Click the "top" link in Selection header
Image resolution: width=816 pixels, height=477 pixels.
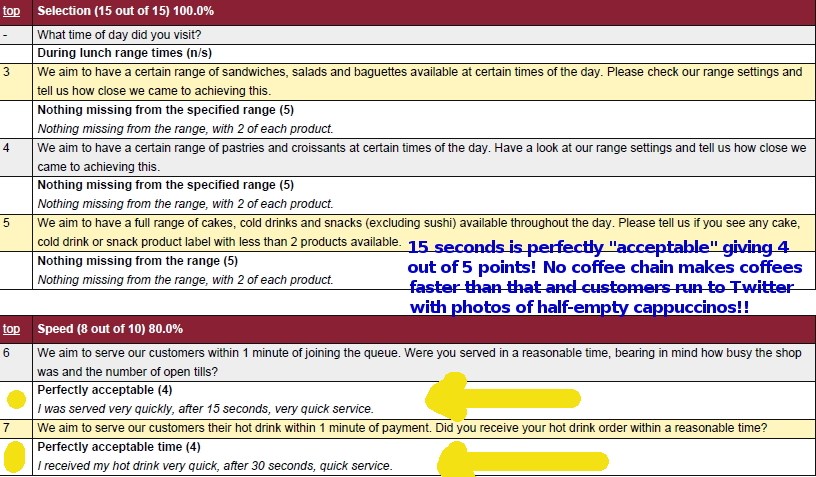(12, 11)
